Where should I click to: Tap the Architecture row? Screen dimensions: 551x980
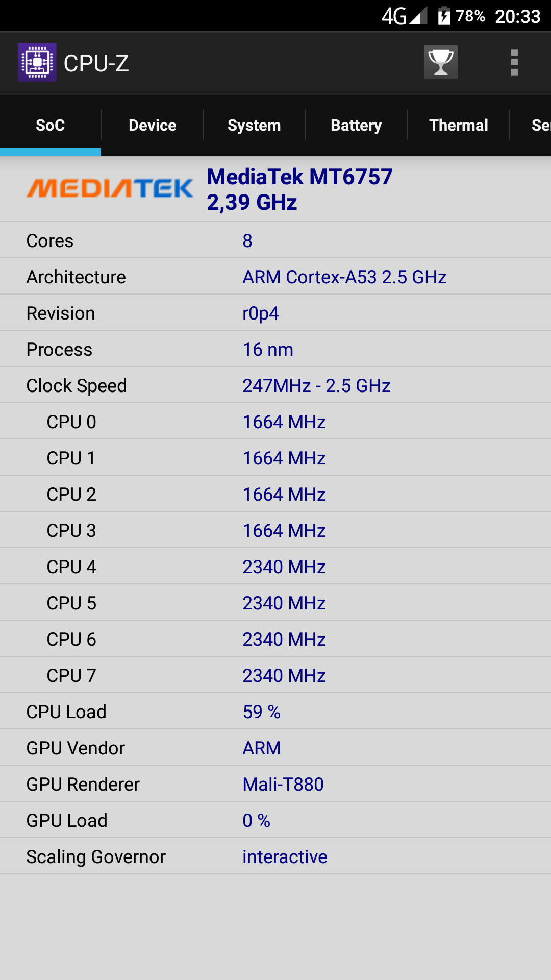275,277
